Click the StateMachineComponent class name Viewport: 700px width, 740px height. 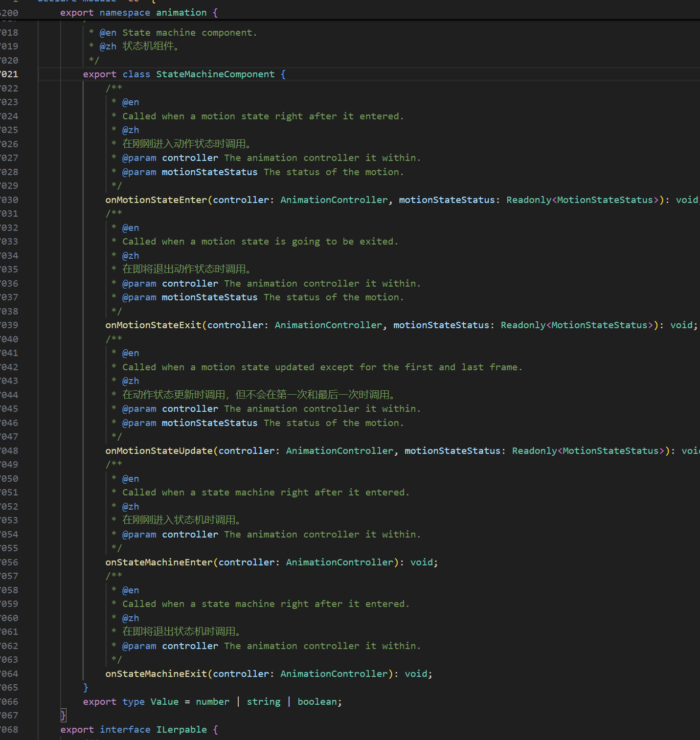[x=215, y=74]
